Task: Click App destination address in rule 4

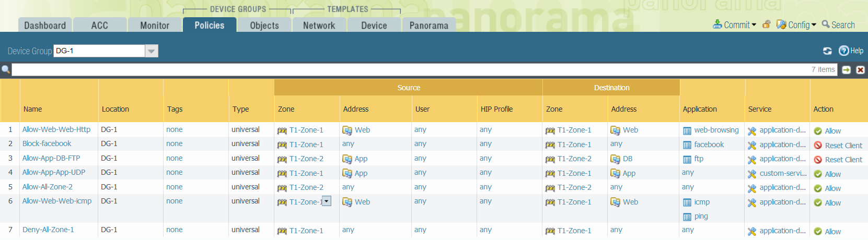Action: pos(629,173)
